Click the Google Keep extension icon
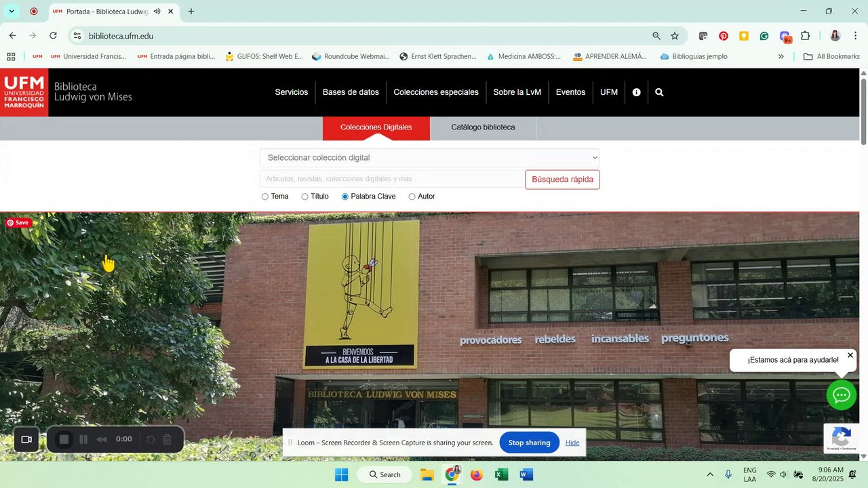This screenshot has height=488, width=868. 744,36
